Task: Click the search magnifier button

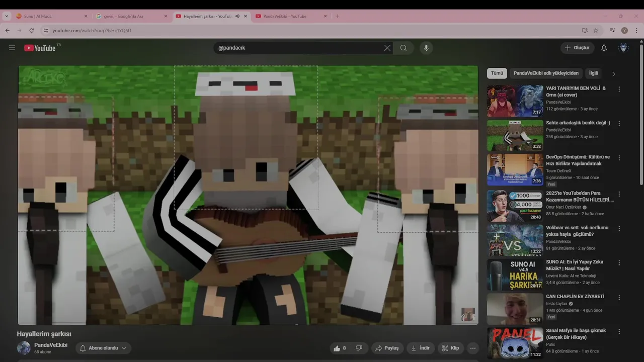Action: click(404, 48)
